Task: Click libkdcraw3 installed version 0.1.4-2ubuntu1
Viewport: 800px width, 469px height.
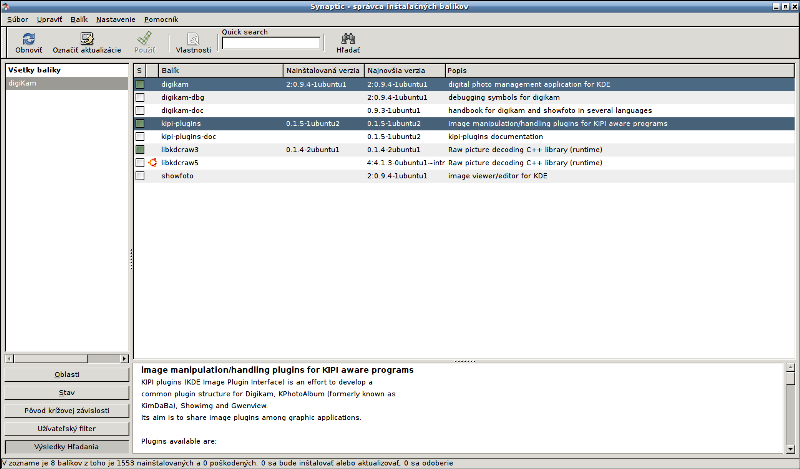Action: tap(312, 150)
